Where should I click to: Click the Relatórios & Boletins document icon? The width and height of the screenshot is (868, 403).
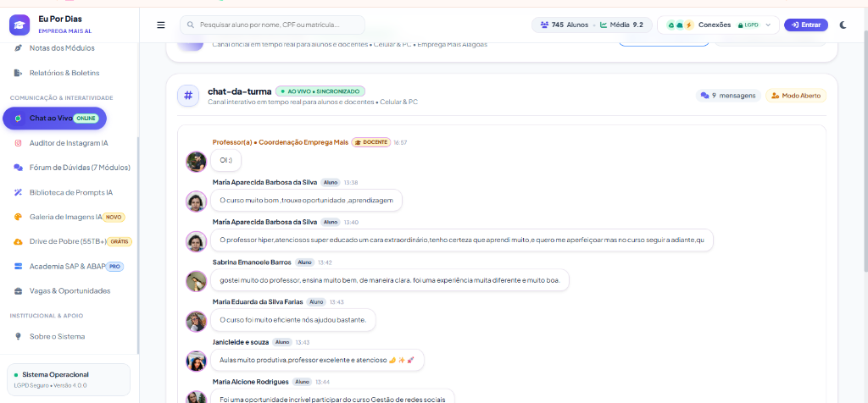pos(19,73)
